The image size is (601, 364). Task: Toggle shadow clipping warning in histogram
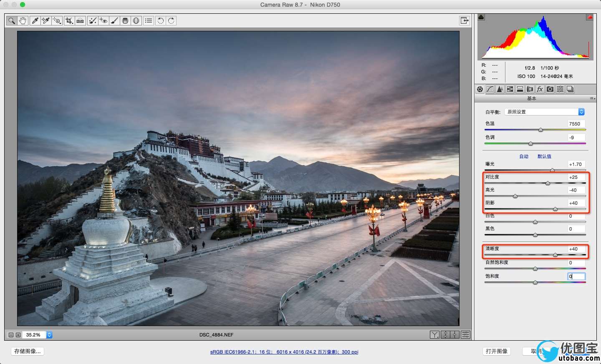point(481,17)
